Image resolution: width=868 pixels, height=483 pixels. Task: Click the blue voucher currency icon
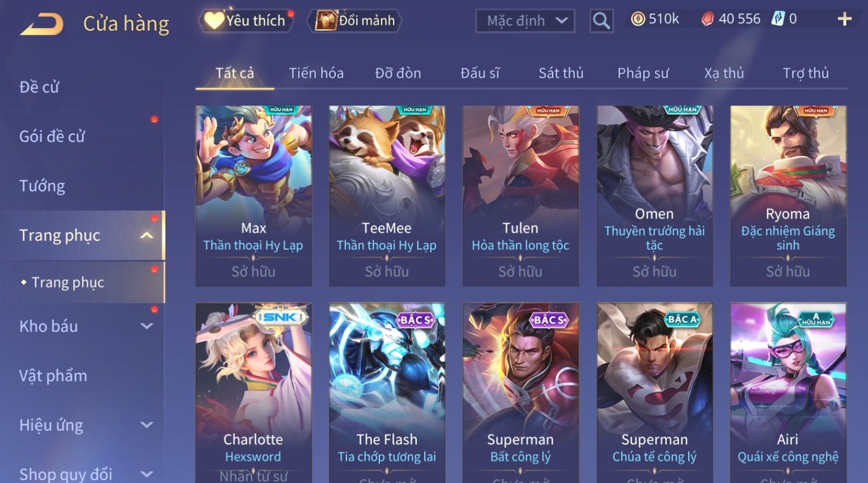tap(779, 19)
